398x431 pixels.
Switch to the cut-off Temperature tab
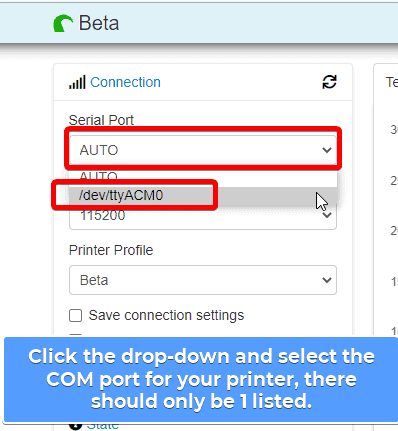point(392,82)
